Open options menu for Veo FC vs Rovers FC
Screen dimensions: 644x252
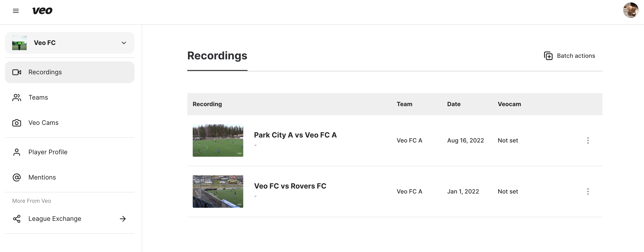coord(588,191)
